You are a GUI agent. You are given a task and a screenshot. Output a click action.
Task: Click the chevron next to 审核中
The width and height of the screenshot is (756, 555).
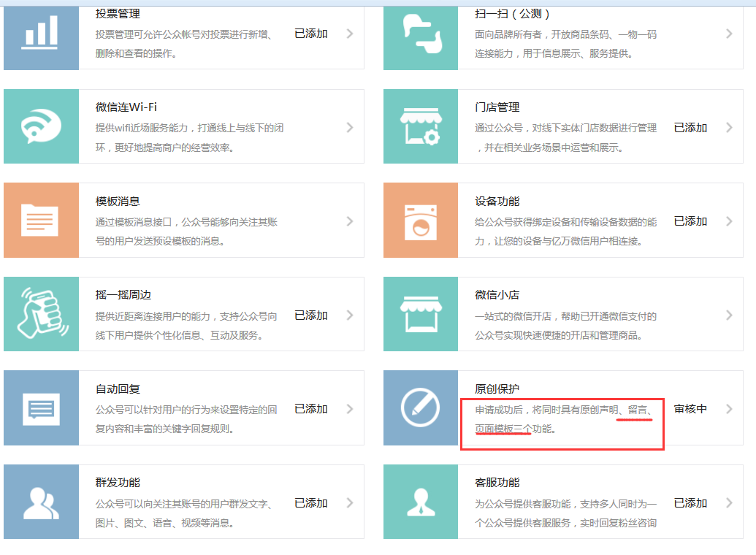coord(729,409)
